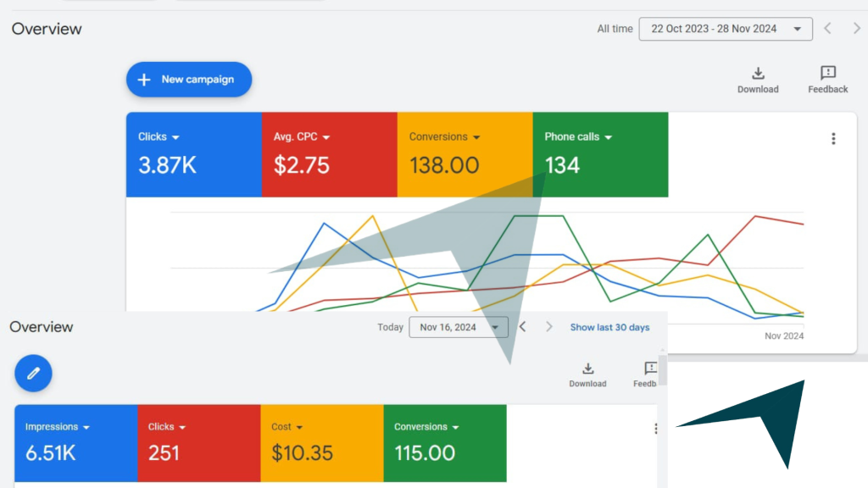Open Feedback in the lower overview
Viewport: 868px width, 488px height.
coord(645,374)
